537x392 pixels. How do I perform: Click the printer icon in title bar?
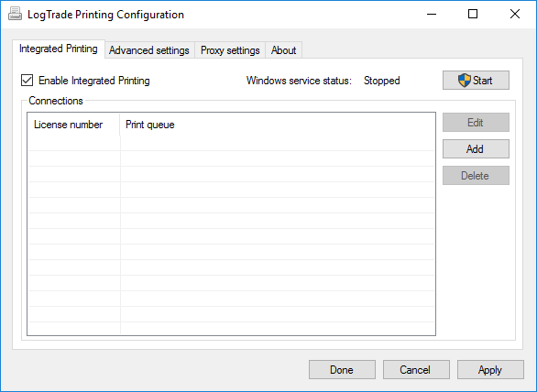pos(15,14)
